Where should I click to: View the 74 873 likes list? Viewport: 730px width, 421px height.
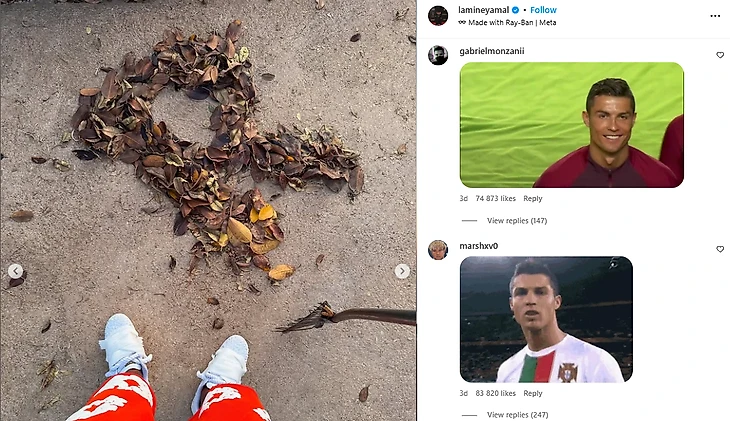coord(495,198)
